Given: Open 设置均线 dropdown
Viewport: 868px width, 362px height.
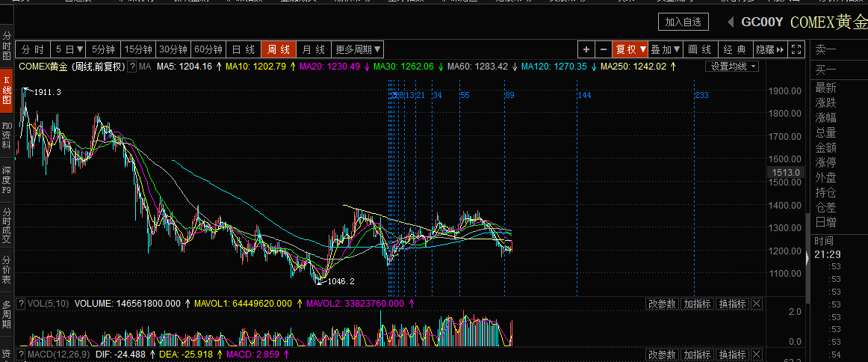Looking at the screenshot, I should tap(732, 67).
